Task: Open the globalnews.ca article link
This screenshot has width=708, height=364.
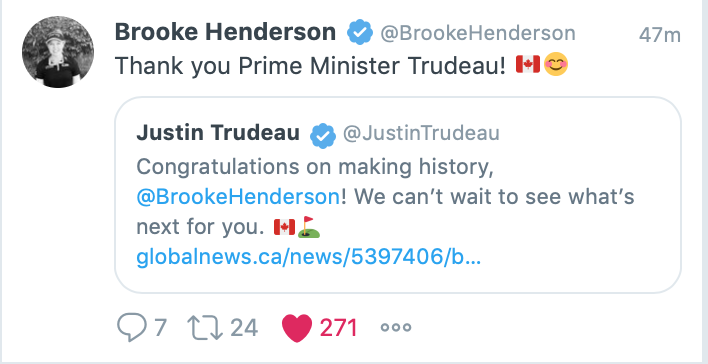Action: pyautogui.click(x=308, y=257)
